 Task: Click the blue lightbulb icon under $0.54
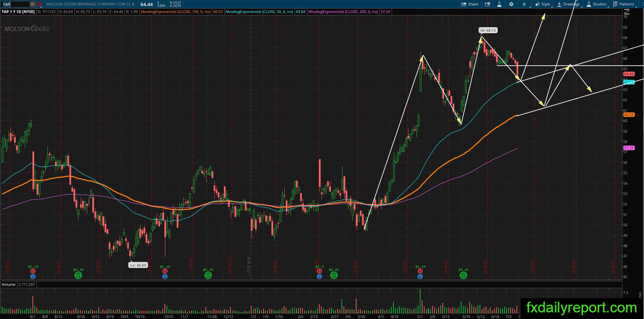tap(420, 276)
